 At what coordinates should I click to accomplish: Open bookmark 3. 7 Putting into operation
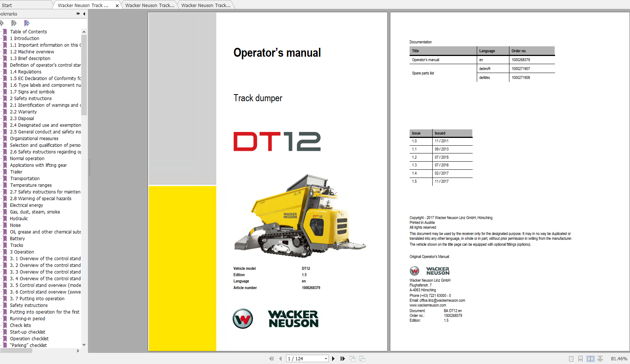(37, 299)
